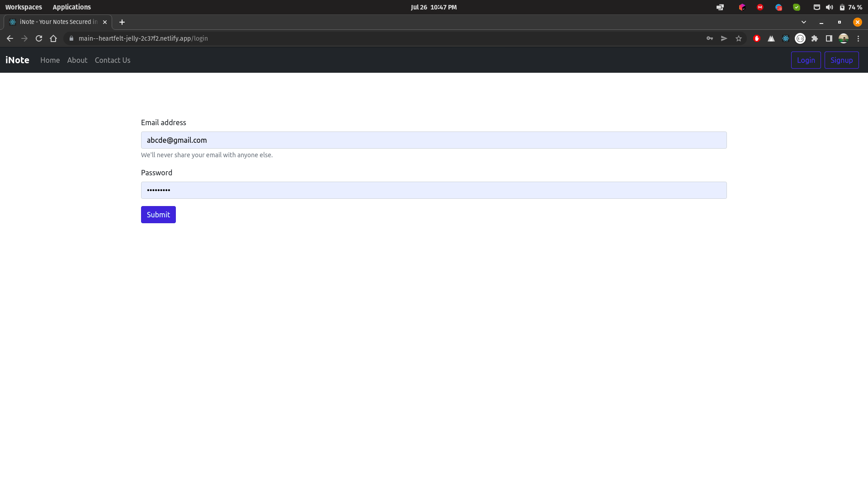Maximize the browser window
The image size is (868, 488).
840,22
